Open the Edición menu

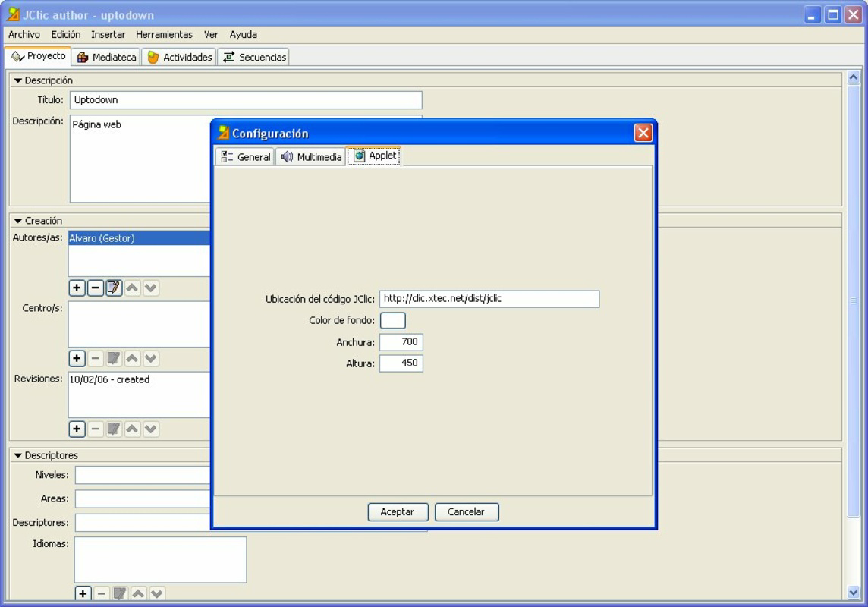click(66, 34)
